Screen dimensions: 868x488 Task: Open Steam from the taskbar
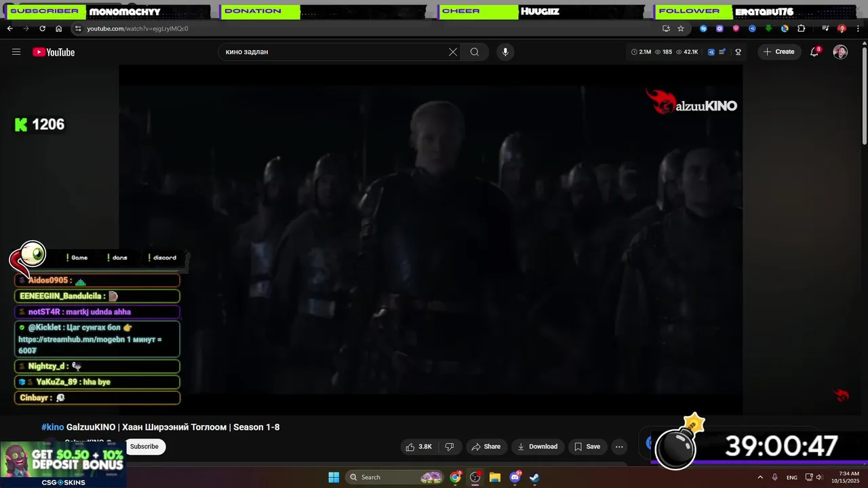534,477
